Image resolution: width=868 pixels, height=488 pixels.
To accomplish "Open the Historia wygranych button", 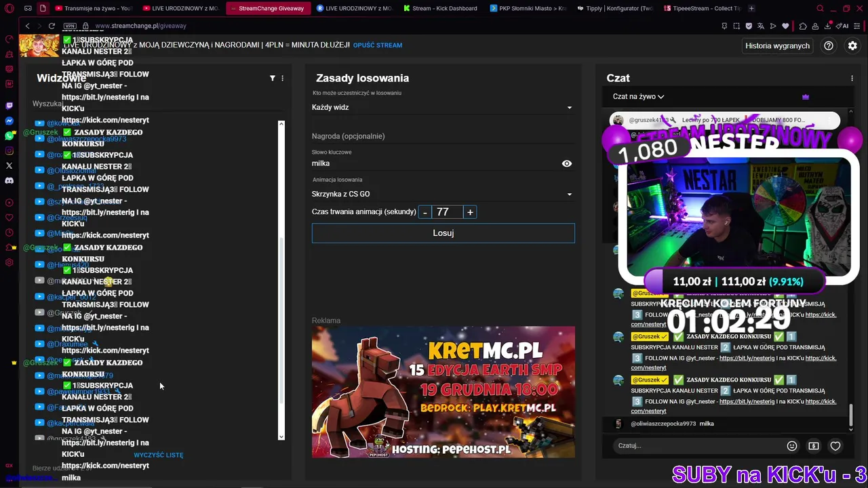I will (778, 45).
